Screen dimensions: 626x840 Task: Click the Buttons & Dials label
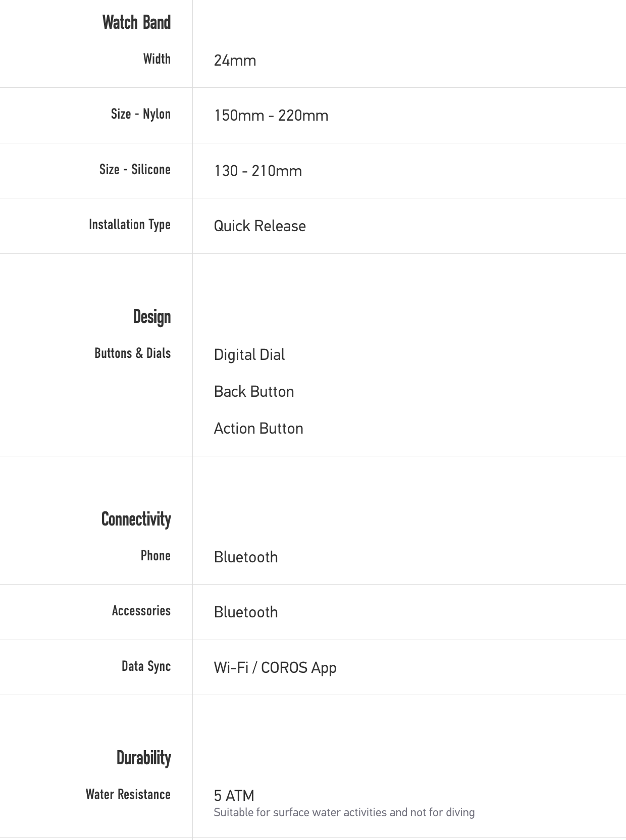pos(133,353)
